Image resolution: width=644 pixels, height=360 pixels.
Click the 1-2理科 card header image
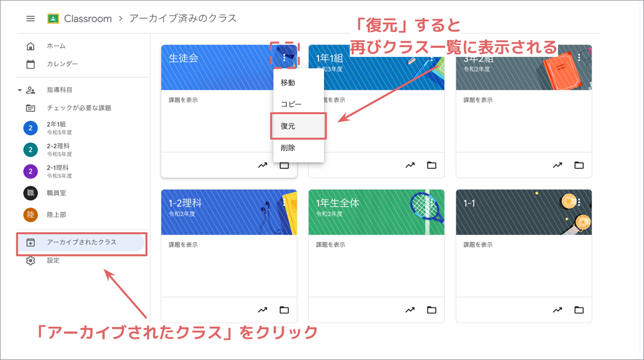coord(229,212)
